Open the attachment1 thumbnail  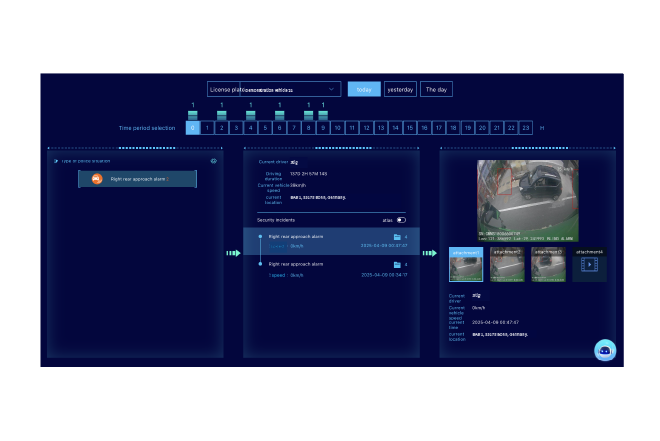pyautogui.click(x=466, y=265)
